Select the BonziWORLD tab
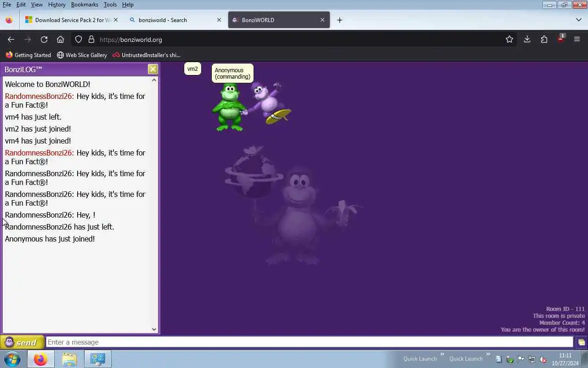The height and width of the screenshot is (368, 588). click(279, 20)
